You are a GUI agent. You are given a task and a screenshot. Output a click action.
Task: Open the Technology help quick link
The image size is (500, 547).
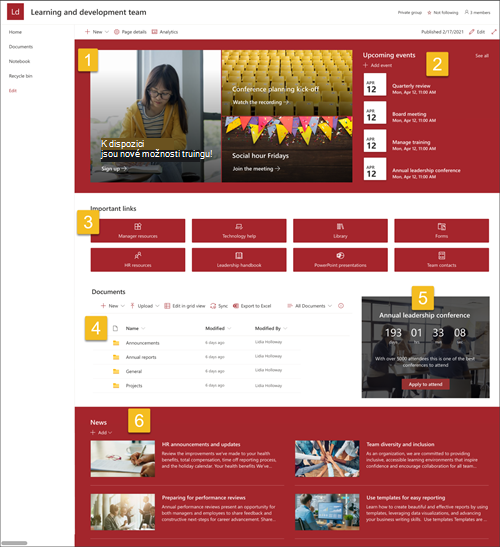tap(239, 231)
